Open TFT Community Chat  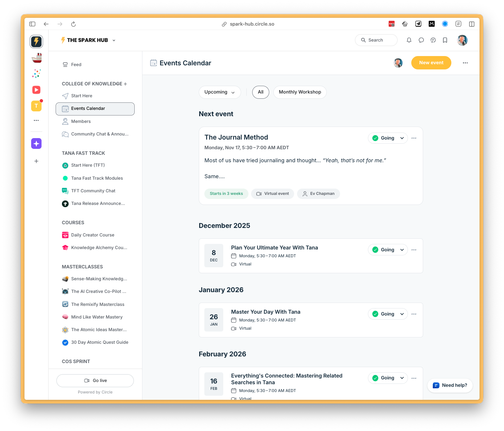click(x=95, y=191)
